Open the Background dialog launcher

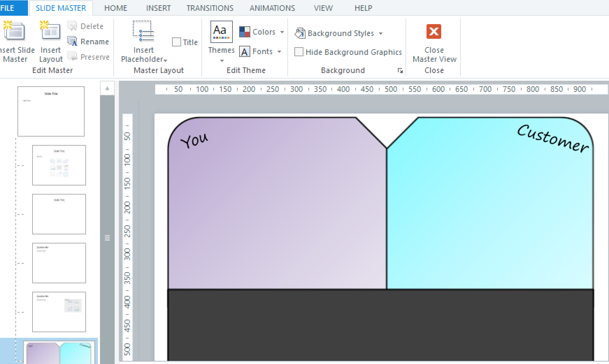pos(400,71)
